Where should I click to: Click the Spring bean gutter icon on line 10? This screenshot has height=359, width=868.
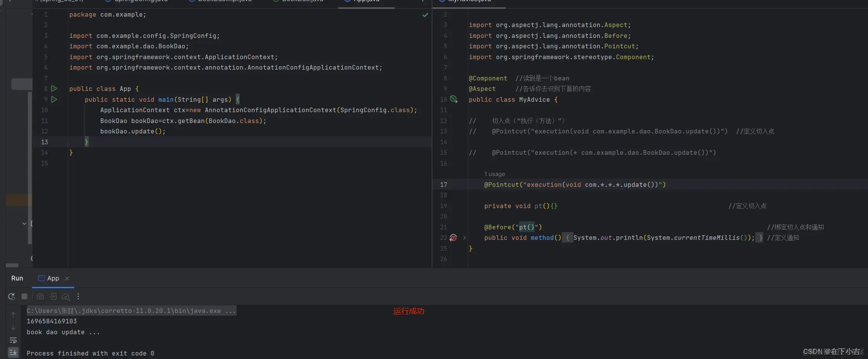[453, 99]
